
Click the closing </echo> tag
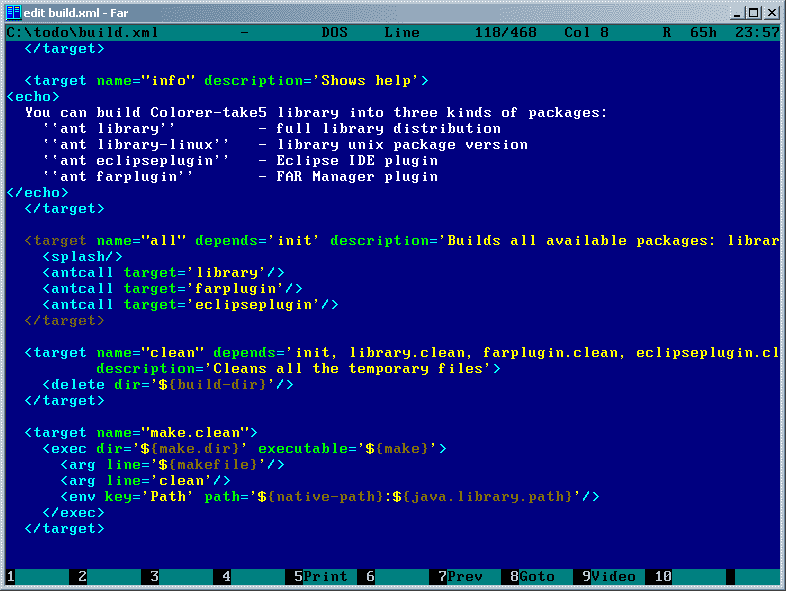tap(38, 192)
